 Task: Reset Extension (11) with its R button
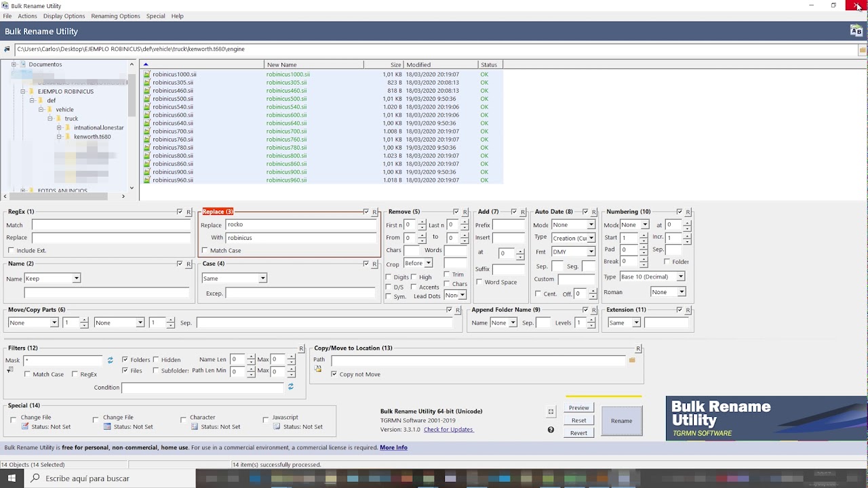(688, 310)
